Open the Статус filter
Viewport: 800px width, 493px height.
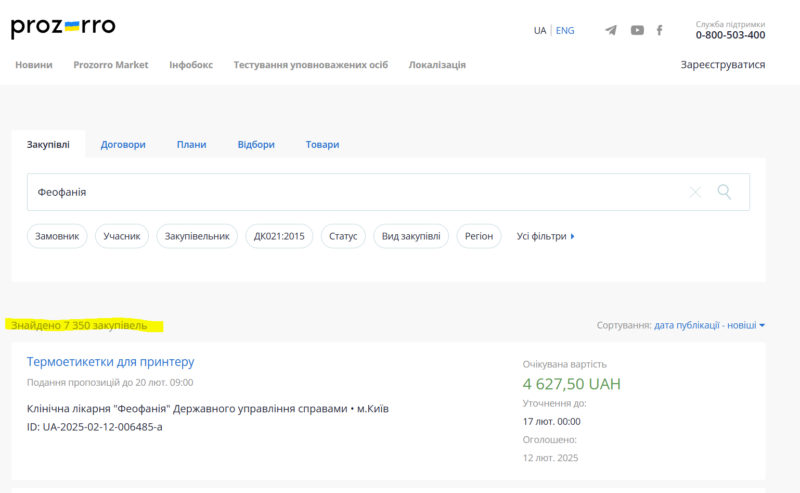tap(343, 236)
